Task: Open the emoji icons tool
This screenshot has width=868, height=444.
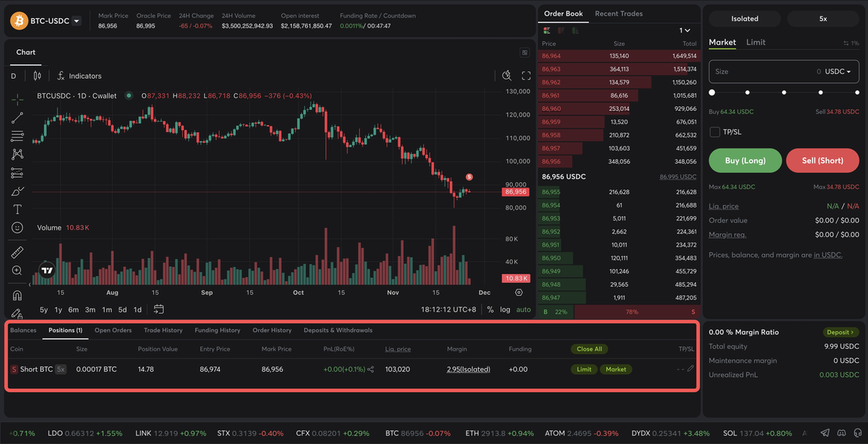Action: 17,228
